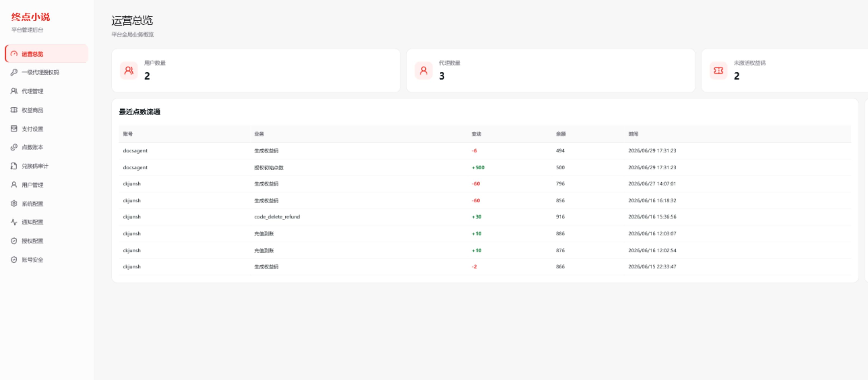Select the code_delete_refund ledger row

pos(485,217)
